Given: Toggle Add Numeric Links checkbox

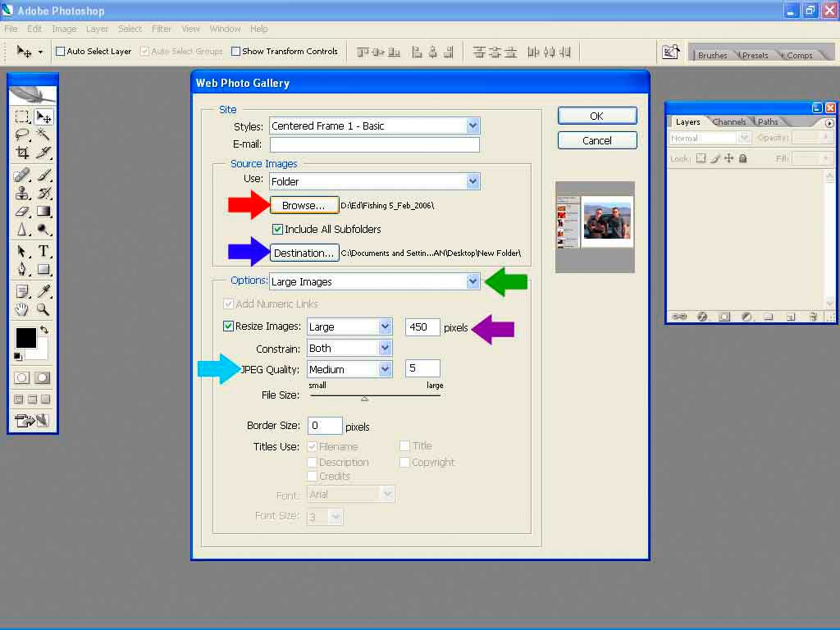Looking at the screenshot, I should click(228, 304).
